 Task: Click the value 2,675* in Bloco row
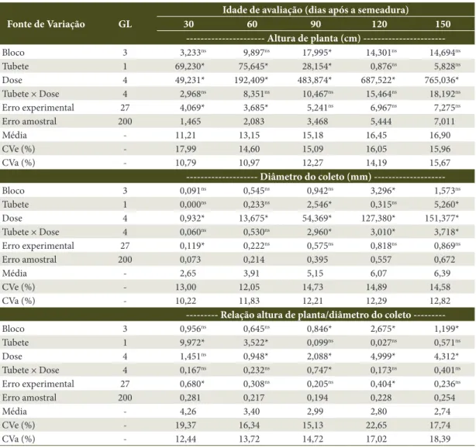point(382,329)
